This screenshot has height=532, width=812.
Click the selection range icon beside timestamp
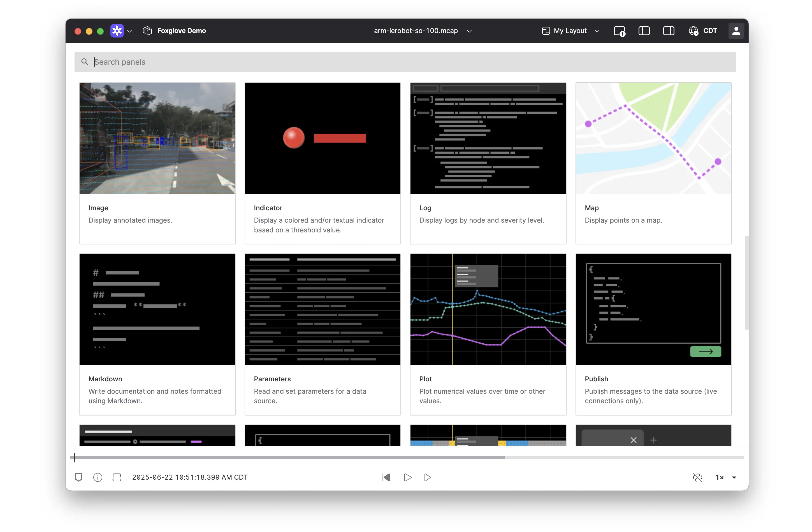pyautogui.click(x=117, y=477)
